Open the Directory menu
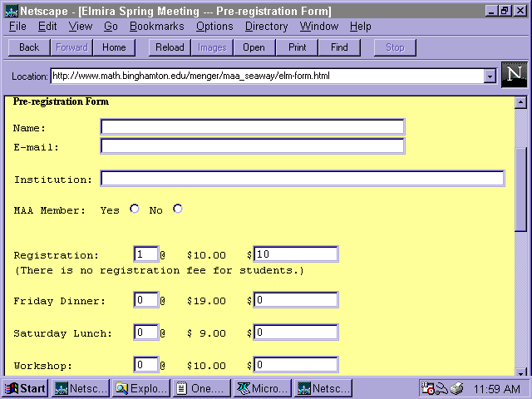This screenshot has width=532, height=399. pos(266,27)
